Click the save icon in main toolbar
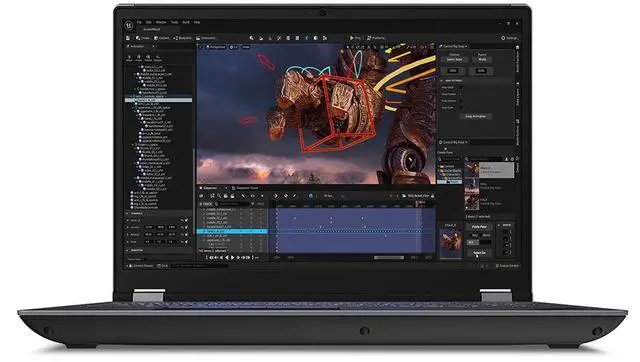This screenshot has height=362, width=640. (128, 38)
